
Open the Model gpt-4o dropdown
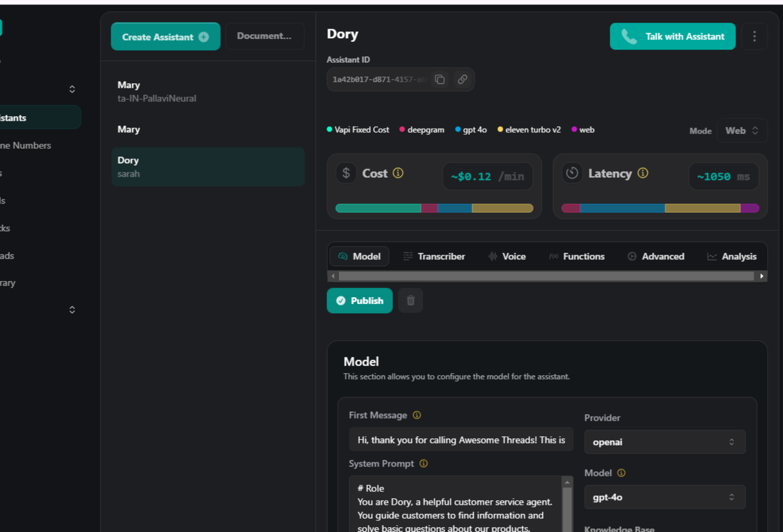[665, 497]
